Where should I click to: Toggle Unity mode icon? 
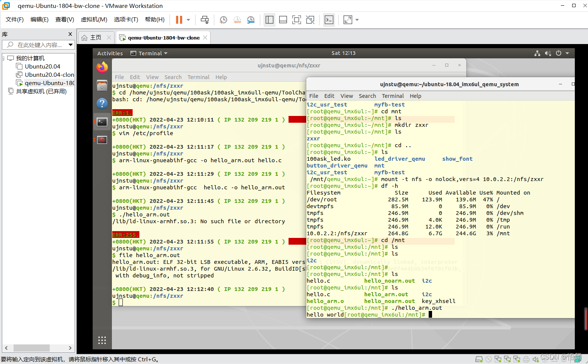(310, 20)
